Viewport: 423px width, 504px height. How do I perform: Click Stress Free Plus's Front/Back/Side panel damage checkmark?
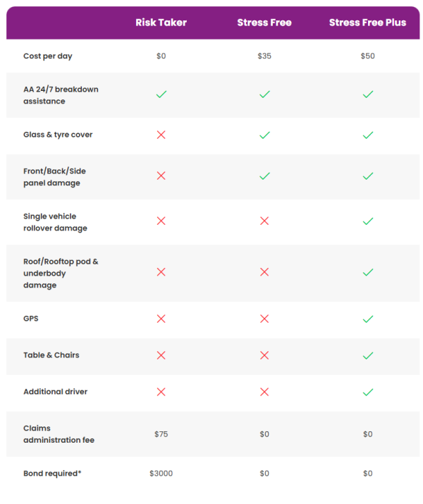pyautogui.click(x=368, y=176)
